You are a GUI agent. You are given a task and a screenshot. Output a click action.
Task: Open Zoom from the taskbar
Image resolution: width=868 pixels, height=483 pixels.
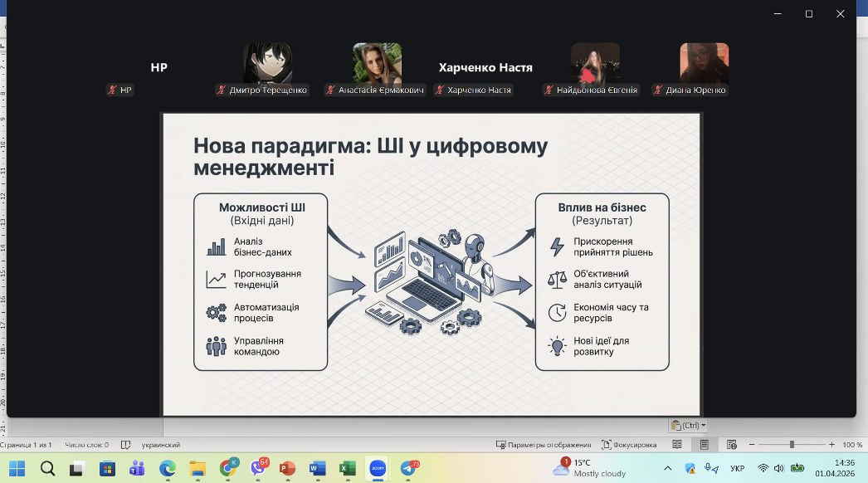coord(378,468)
